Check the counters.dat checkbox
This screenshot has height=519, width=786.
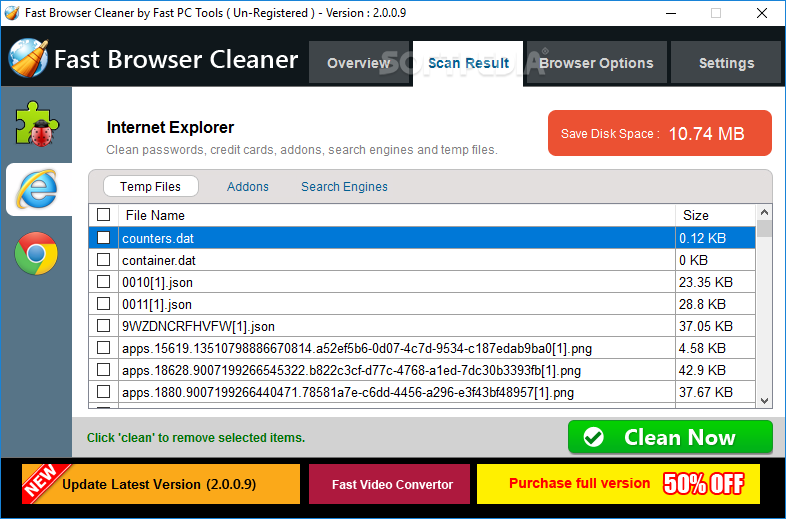[x=103, y=237]
